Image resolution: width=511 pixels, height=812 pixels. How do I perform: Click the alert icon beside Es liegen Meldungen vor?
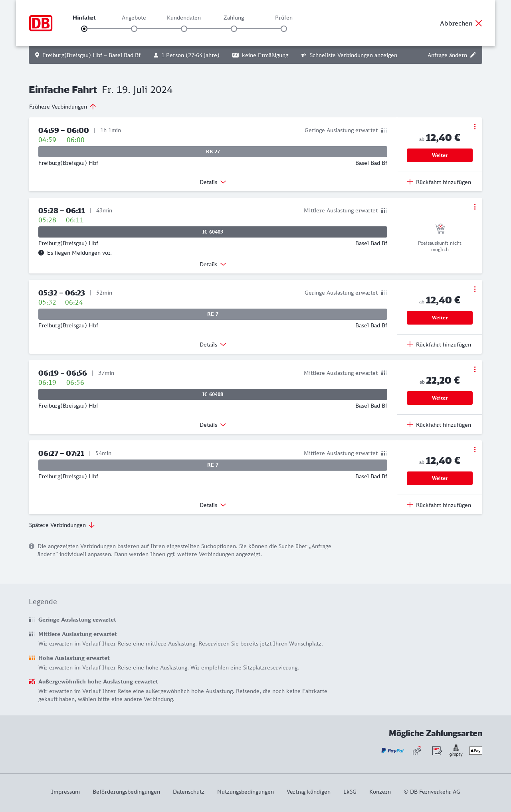[x=41, y=253]
